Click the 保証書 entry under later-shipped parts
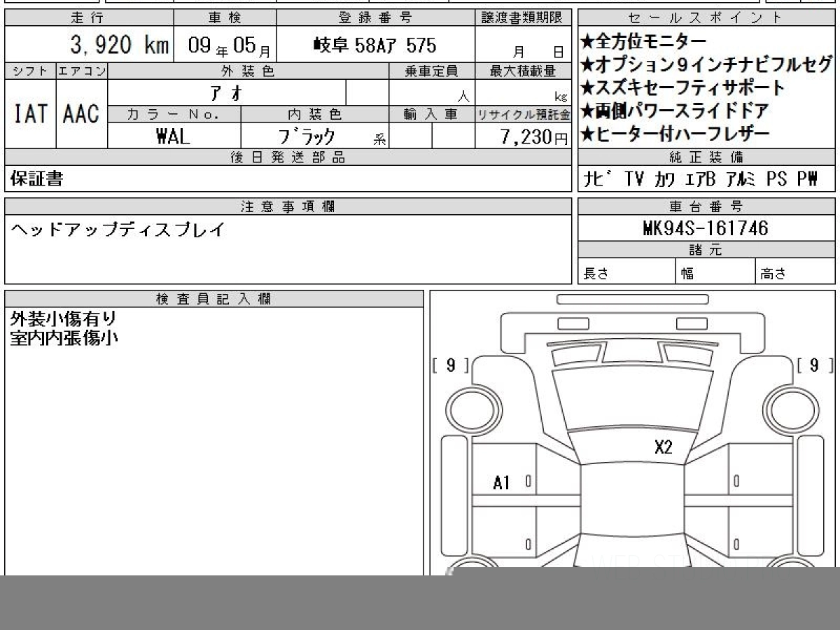Image resolution: width=840 pixels, height=630 pixels. [37, 179]
